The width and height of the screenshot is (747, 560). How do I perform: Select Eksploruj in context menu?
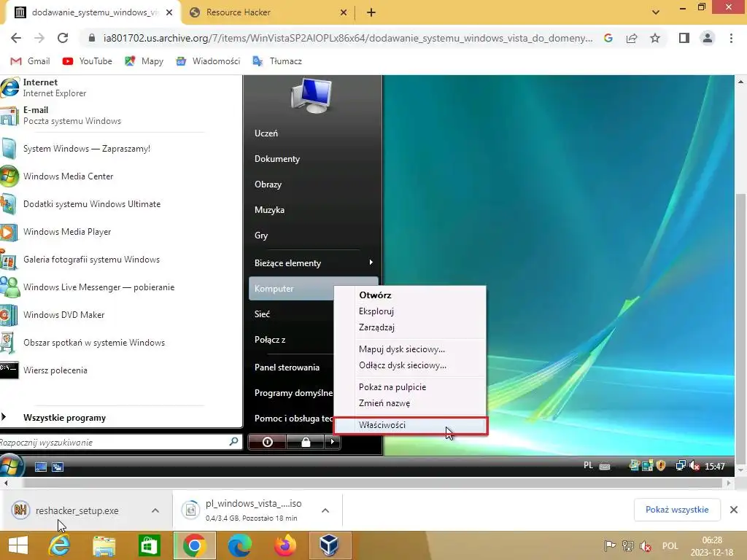pos(410,311)
